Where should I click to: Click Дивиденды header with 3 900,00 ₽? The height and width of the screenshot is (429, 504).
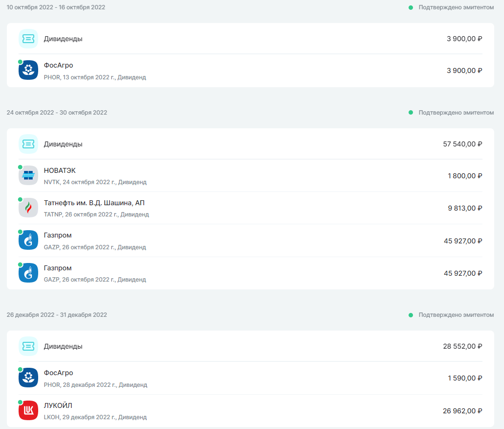coord(251,39)
